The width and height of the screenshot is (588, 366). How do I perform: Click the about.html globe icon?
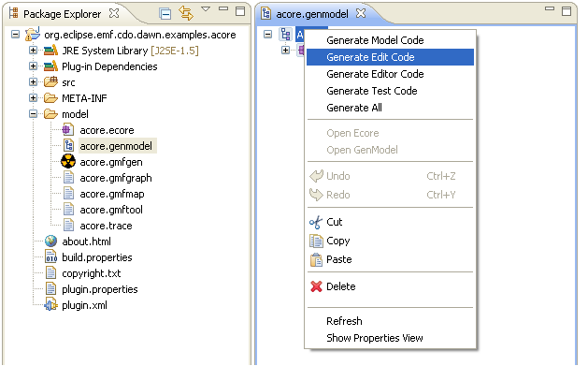(50, 242)
